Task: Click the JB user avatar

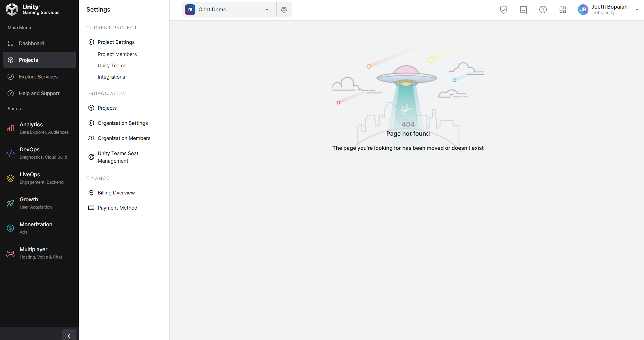Action: (x=583, y=10)
